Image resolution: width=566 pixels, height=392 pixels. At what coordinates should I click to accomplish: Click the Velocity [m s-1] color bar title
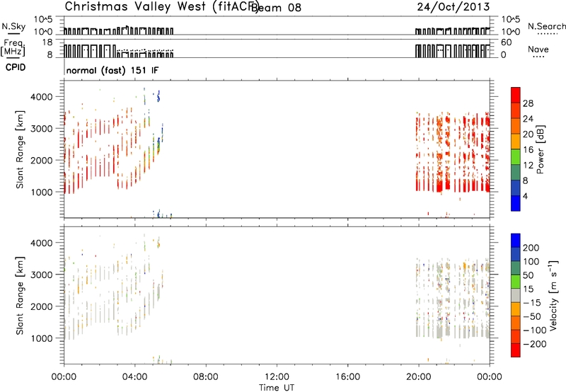(553, 295)
